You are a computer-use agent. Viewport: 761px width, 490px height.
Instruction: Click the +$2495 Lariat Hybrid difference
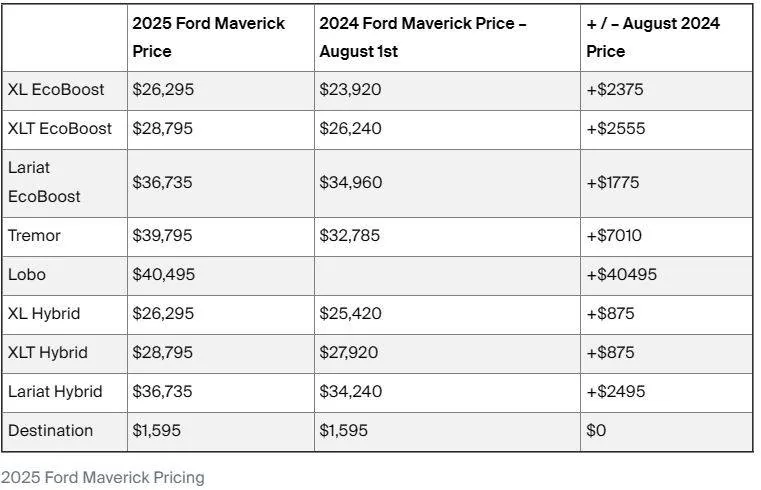point(616,392)
